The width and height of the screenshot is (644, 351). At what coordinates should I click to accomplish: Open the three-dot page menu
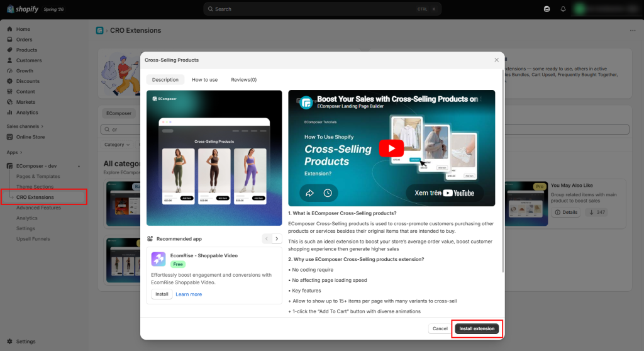point(633,30)
